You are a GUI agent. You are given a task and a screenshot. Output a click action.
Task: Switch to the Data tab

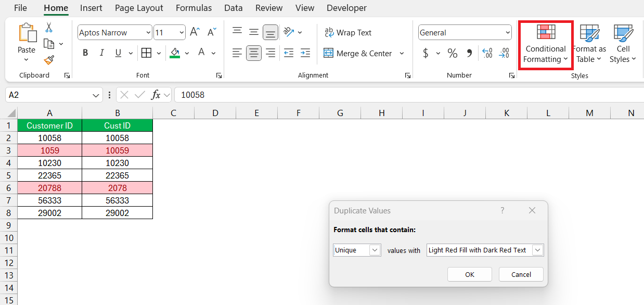[233, 8]
